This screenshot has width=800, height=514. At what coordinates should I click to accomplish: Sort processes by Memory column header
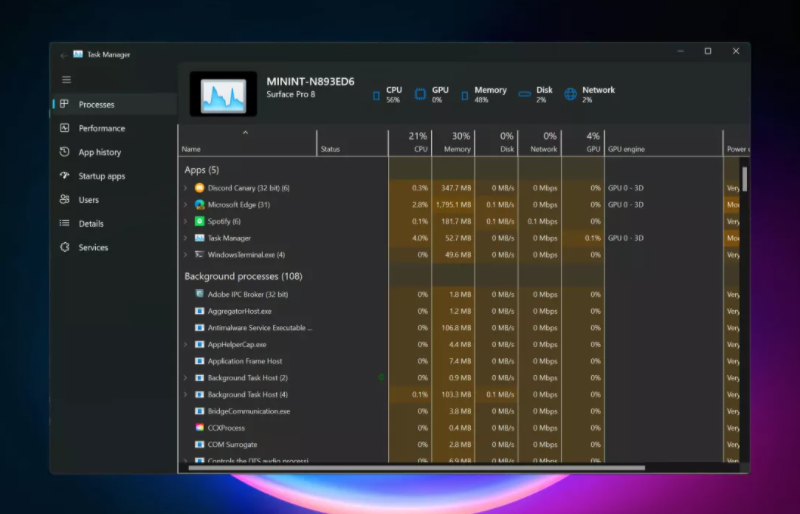click(x=453, y=143)
